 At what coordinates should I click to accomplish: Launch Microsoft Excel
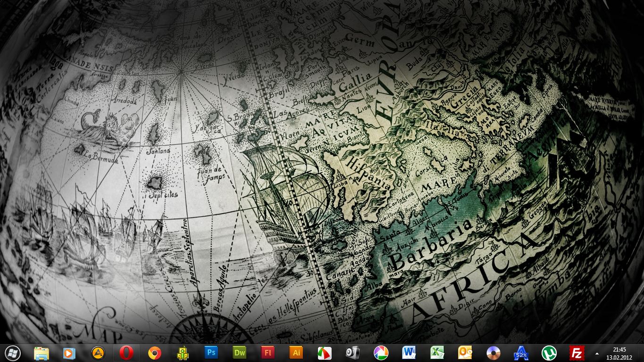click(x=437, y=353)
